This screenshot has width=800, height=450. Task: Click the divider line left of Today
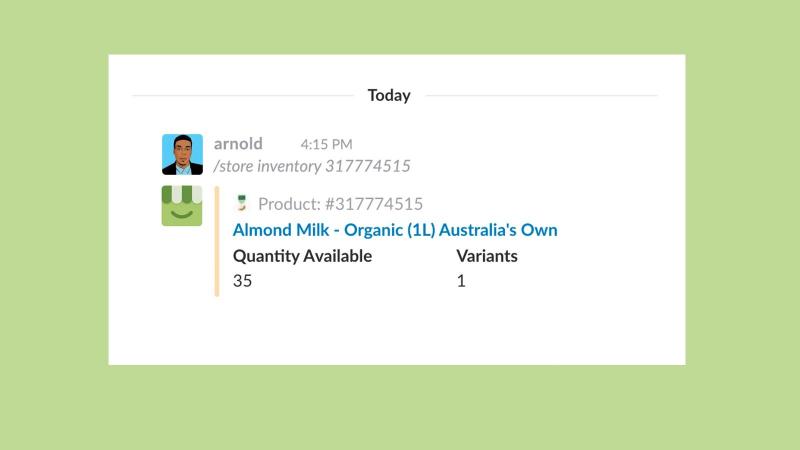pos(243,95)
